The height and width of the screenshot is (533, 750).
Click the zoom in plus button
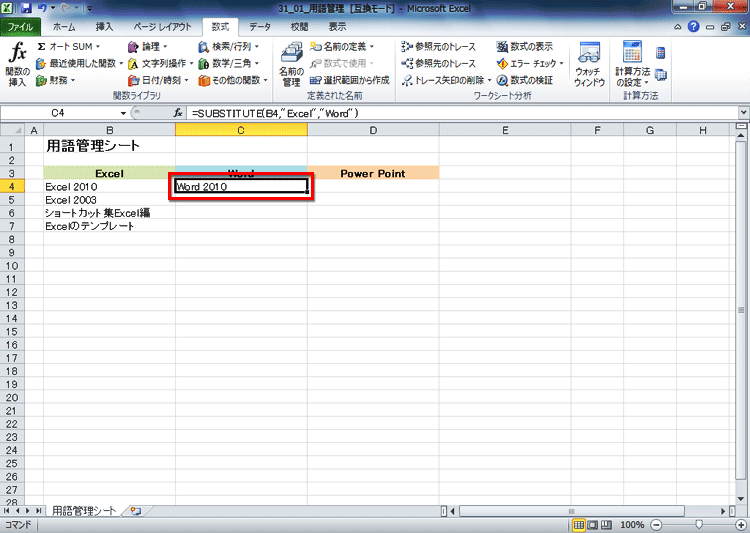[x=741, y=525]
